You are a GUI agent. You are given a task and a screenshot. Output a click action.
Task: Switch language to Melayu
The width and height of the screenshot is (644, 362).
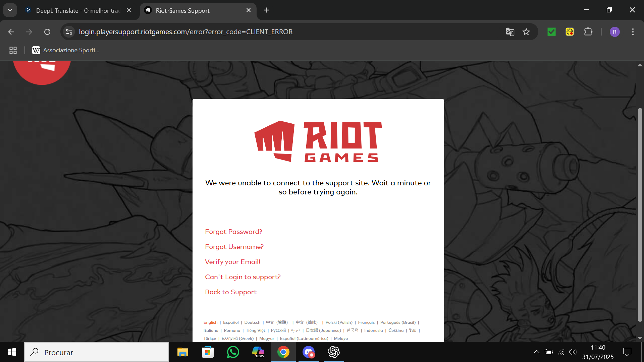[341, 339]
